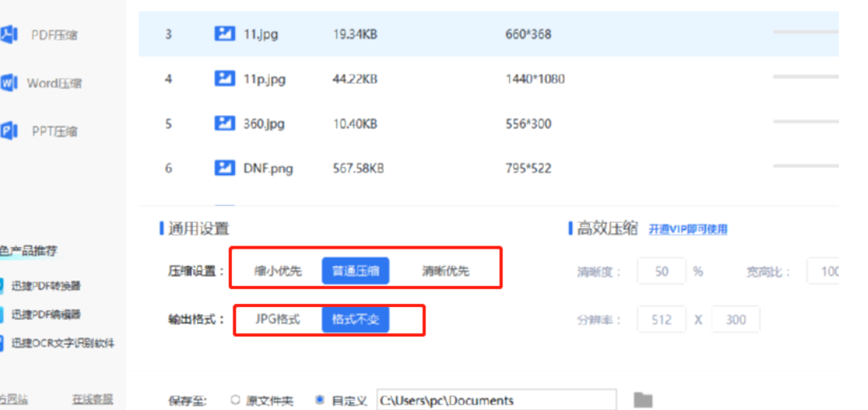The width and height of the screenshot is (868, 410).
Task: Select 自定义 save location radio
Action: [319, 399]
